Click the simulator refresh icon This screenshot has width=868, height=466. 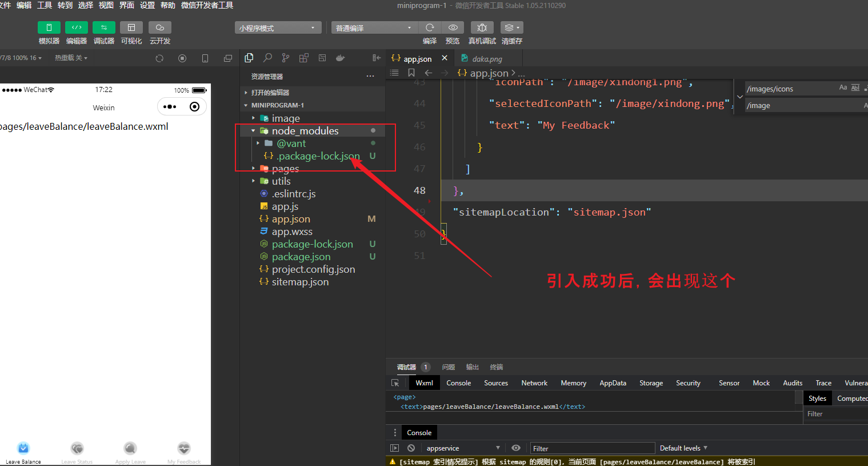point(159,58)
